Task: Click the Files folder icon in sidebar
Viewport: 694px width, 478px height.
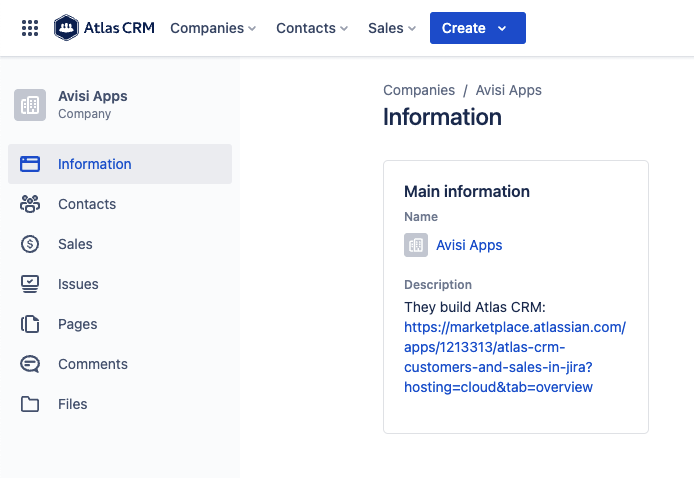Action: pyautogui.click(x=30, y=404)
